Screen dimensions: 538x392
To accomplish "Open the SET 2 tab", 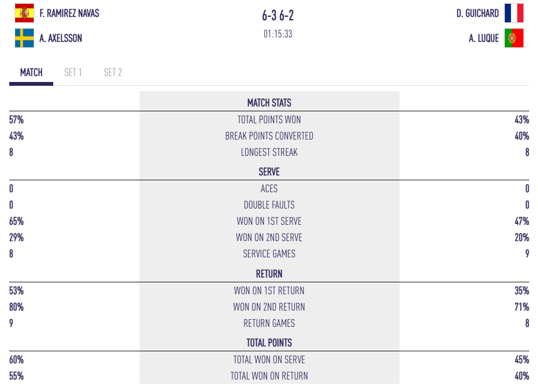I will 113,72.
